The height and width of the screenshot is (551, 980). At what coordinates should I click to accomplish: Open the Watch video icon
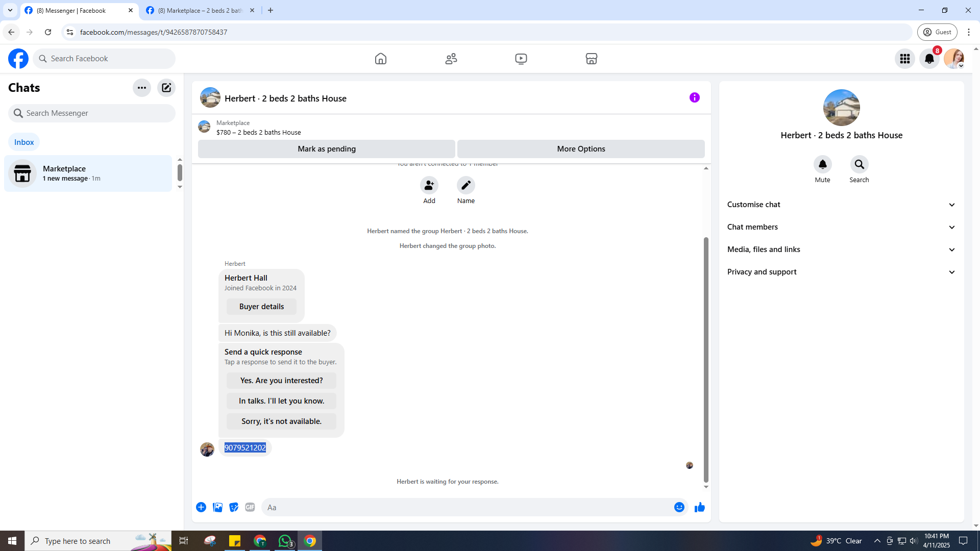521,59
